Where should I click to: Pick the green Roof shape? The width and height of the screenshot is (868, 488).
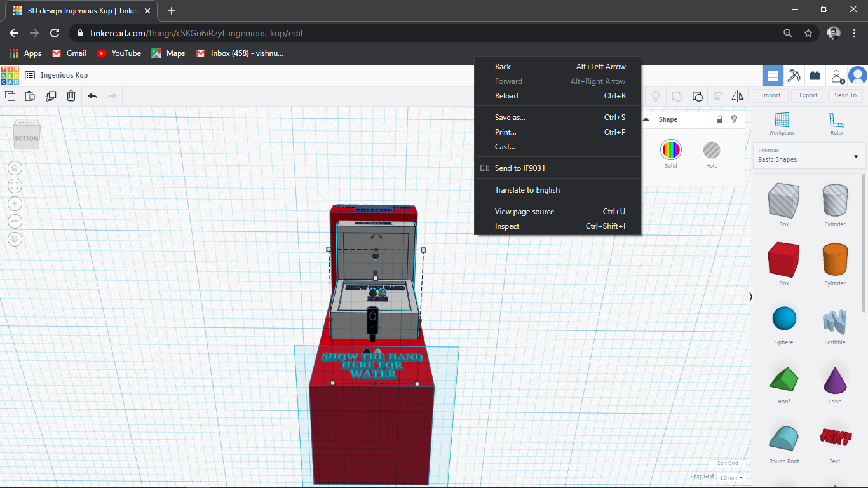click(784, 379)
